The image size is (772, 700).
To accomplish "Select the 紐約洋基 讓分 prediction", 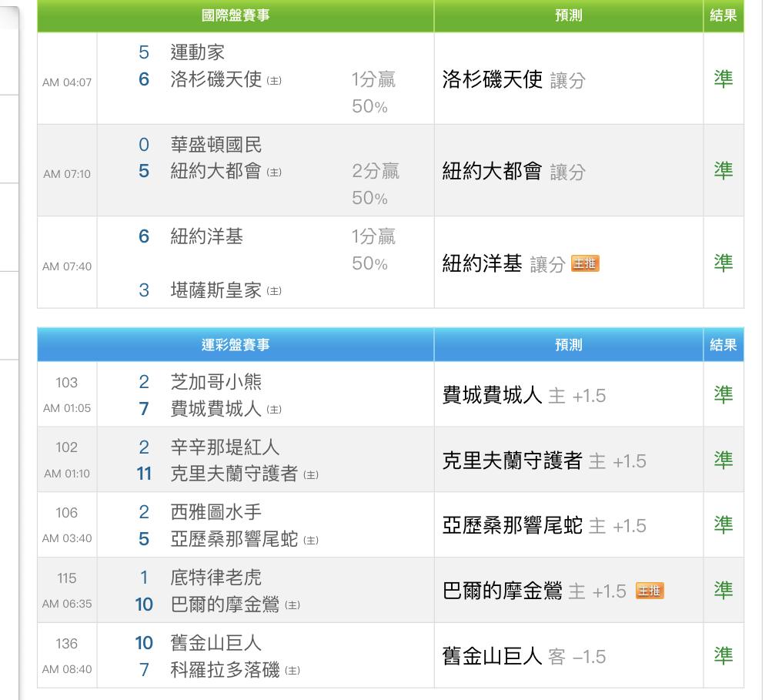I will (503, 263).
